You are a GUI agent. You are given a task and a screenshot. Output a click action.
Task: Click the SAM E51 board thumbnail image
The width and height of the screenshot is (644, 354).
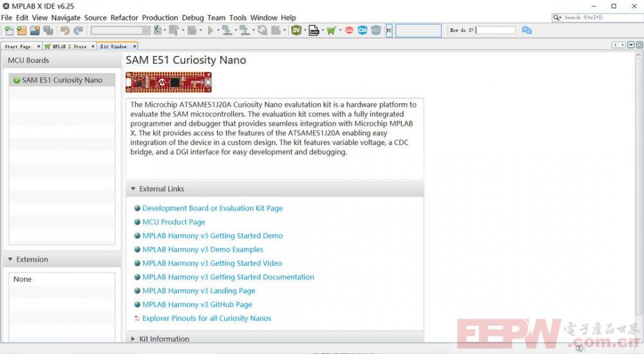coord(169,82)
